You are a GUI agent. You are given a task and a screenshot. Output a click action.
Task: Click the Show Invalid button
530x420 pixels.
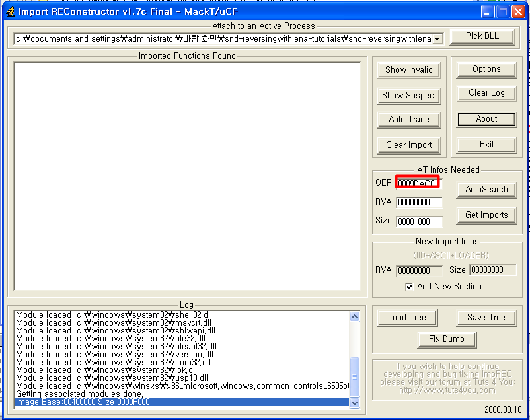pos(408,70)
